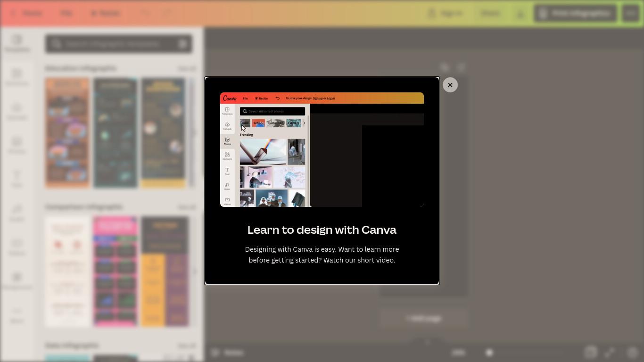Select the dark teal Education Infographic template
The height and width of the screenshot is (362, 644).
pyautogui.click(x=116, y=133)
